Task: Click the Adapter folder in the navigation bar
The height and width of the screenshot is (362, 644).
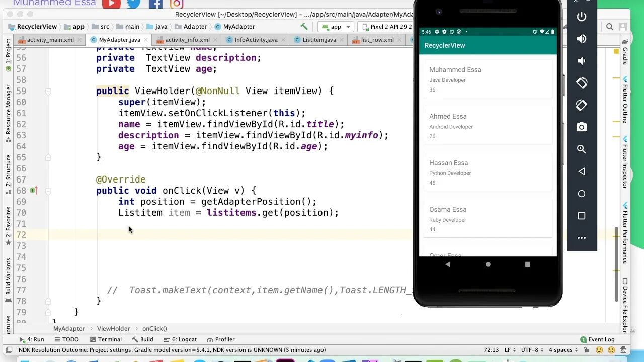Action: point(191,27)
